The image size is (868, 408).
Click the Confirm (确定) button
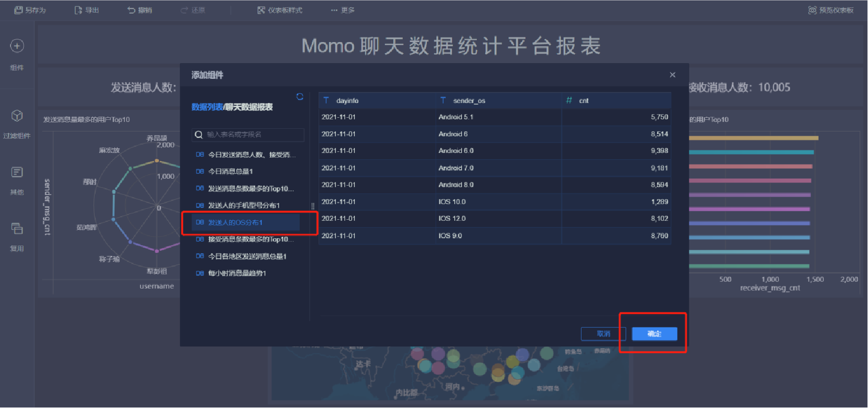655,334
